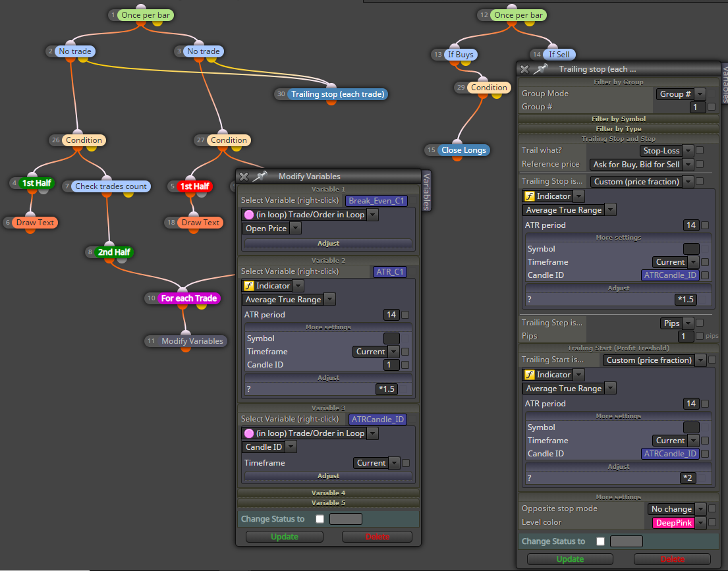Select Condition node 27
Image resolution: width=728 pixels, height=571 pixels.
[x=229, y=140]
